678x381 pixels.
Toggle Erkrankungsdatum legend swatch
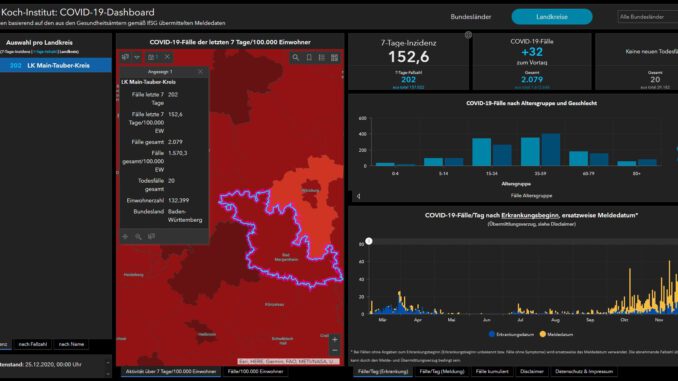(x=492, y=334)
